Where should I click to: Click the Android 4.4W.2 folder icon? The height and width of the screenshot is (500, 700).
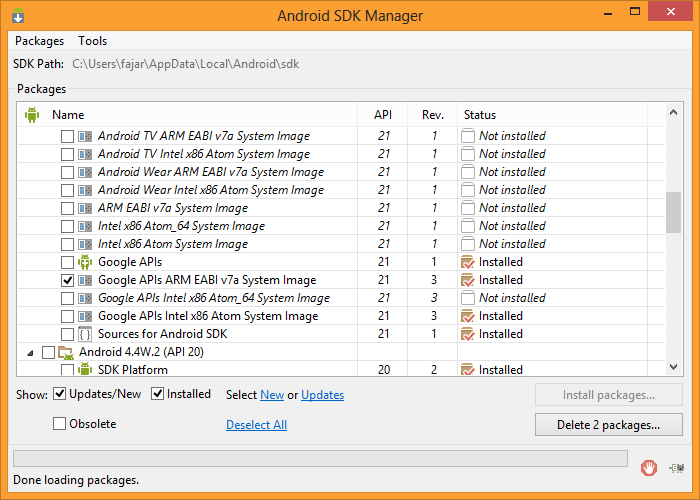pos(66,352)
